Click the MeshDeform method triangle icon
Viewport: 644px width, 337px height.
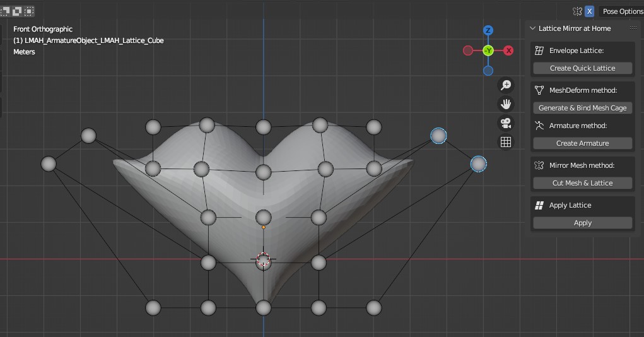(x=539, y=90)
